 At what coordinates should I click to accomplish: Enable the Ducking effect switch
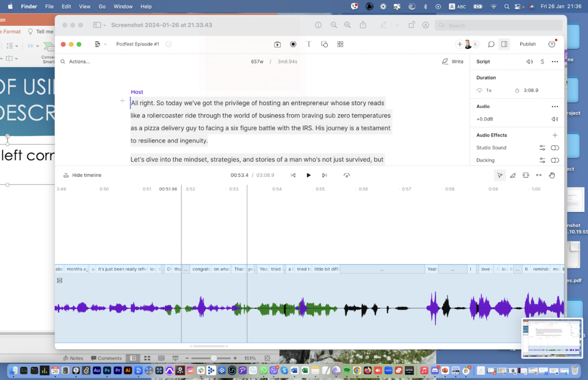555,160
